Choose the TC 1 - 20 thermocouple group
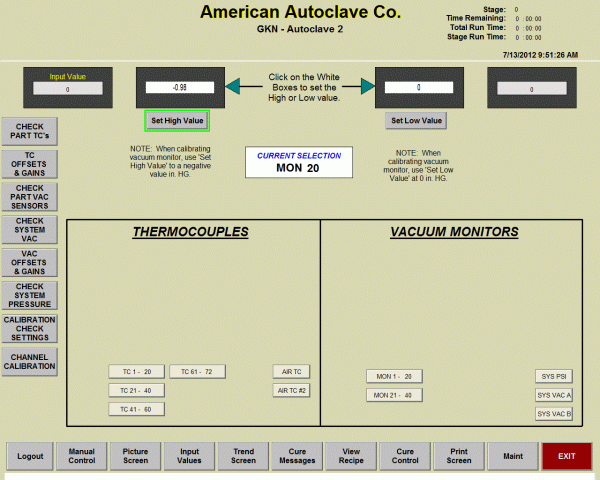This screenshot has height=480, width=600. 136,372
